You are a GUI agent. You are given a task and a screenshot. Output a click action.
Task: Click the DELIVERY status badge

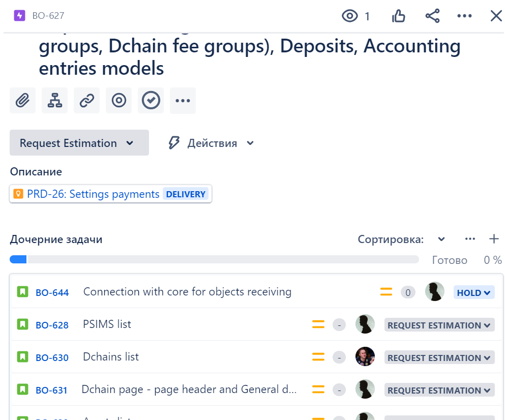tap(186, 194)
